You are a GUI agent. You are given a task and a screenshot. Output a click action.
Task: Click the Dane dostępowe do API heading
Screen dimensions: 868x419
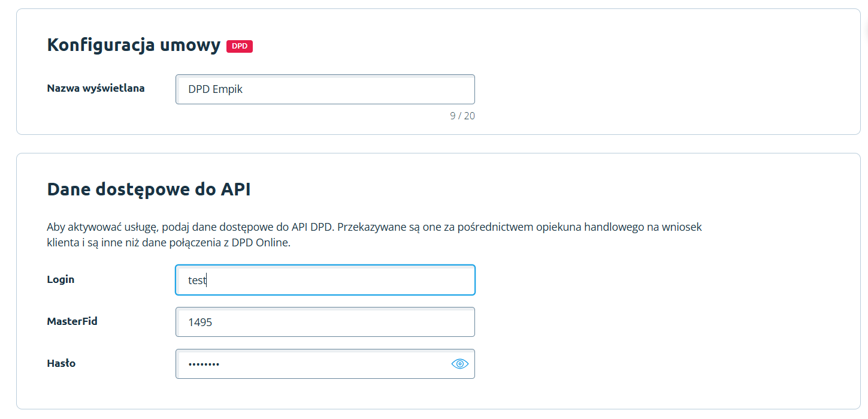point(149,189)
